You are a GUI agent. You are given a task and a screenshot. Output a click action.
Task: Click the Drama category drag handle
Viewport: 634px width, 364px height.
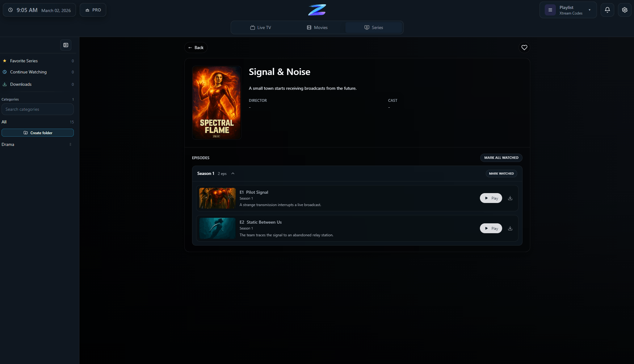70,144
